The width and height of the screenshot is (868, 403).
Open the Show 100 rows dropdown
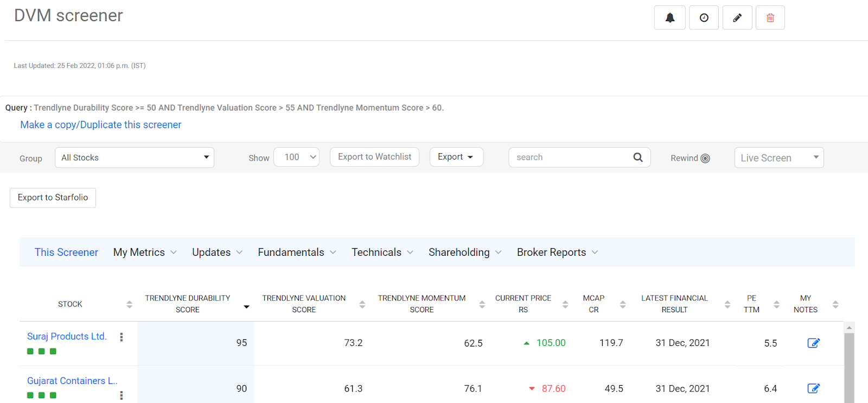pyautogui.click(x=297, y=157)
